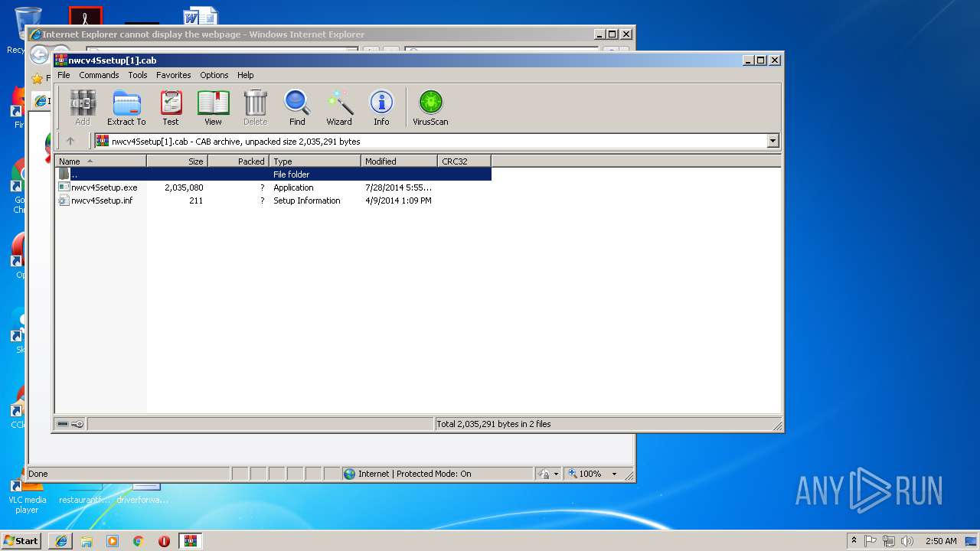Click the 2:50 AM clock
980x551 pixels.
coord(941,541)
